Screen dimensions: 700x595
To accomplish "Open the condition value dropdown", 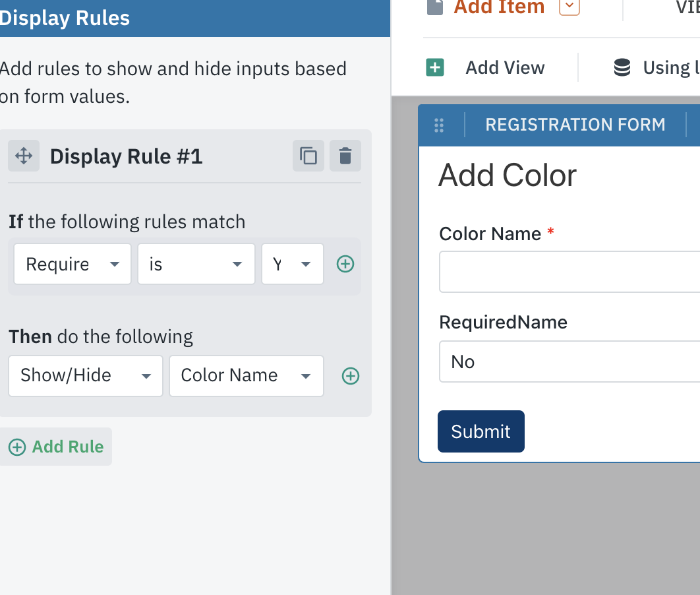I will [293, 265].
